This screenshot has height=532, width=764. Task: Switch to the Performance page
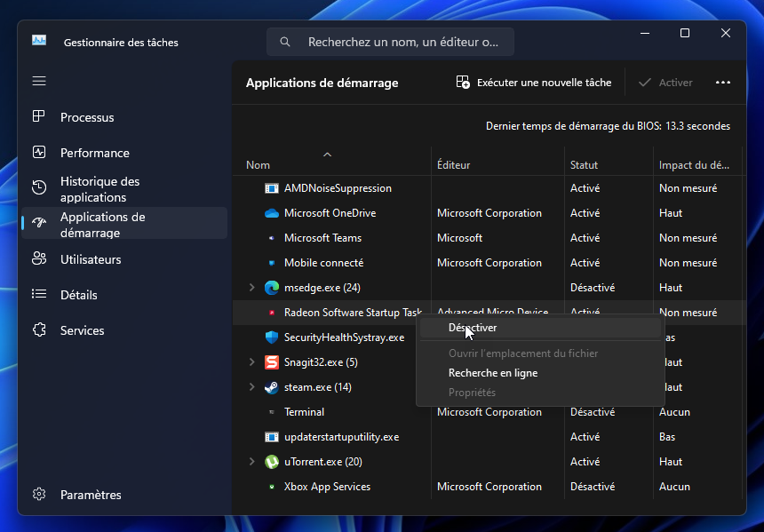pos(124,153)
